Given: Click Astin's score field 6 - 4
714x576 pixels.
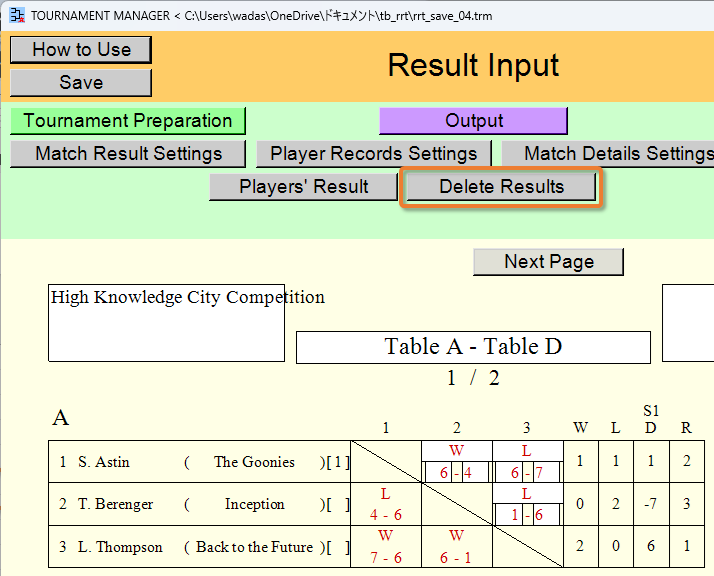Looking at the screenshot, I should point(457,473).
